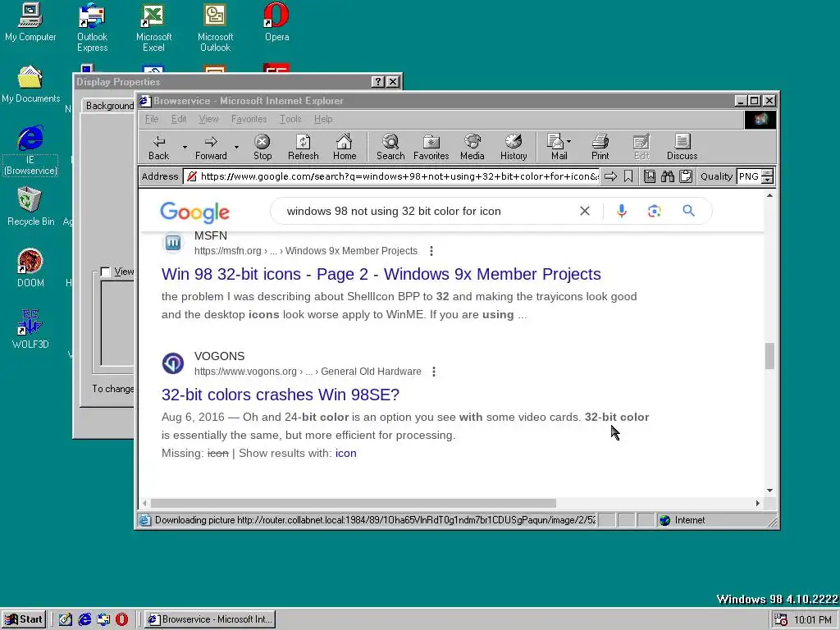Select the Recycle Bin desktop icon
Viewport: 840px width, 630px height.
[x=30, y=206]
